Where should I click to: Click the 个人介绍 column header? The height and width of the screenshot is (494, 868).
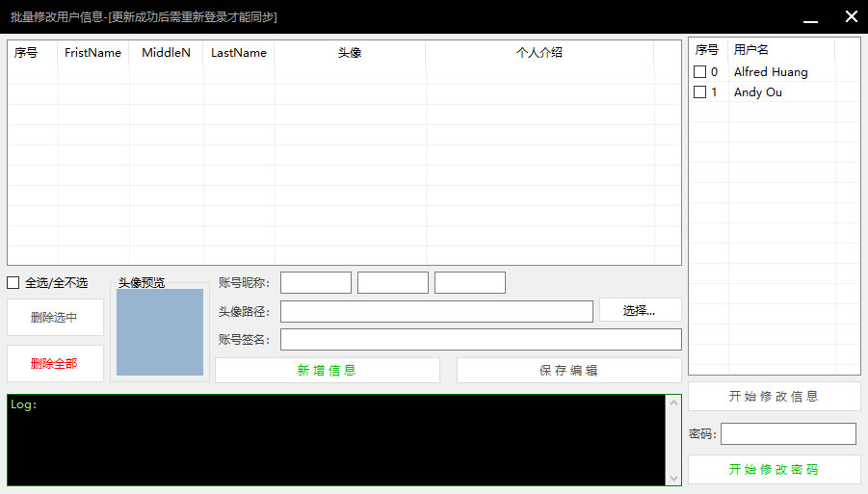[539, 53]
